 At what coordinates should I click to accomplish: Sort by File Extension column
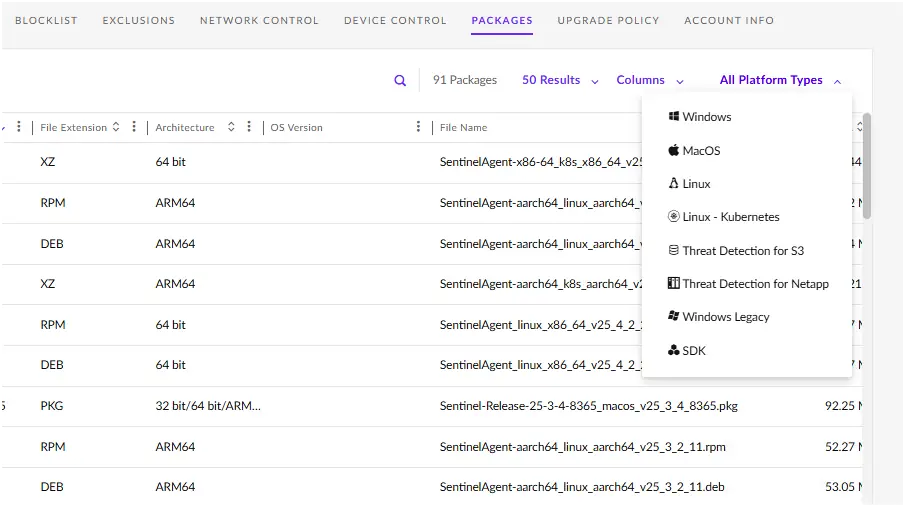[x=116, y=127]
